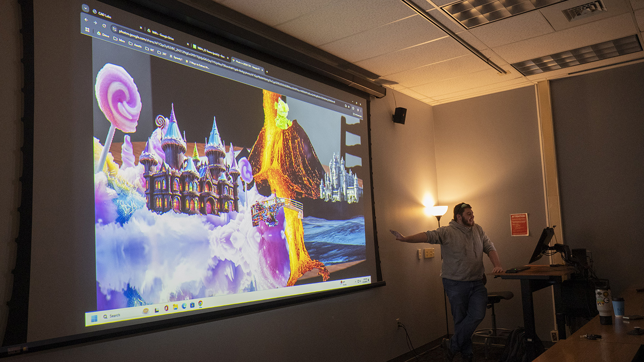Go forward in browser history
This screenshot has width=644, height=362.
(x=95, y=22)
